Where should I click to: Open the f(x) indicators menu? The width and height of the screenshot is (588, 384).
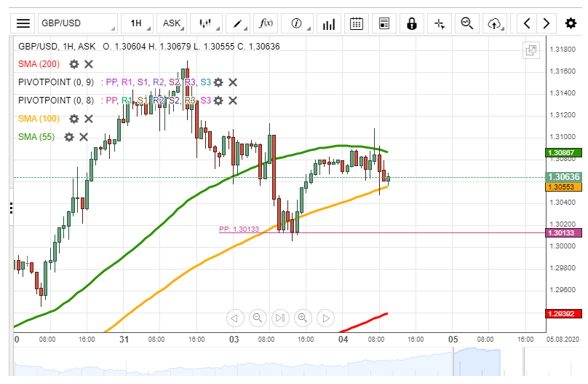click(x=266, y=23)
